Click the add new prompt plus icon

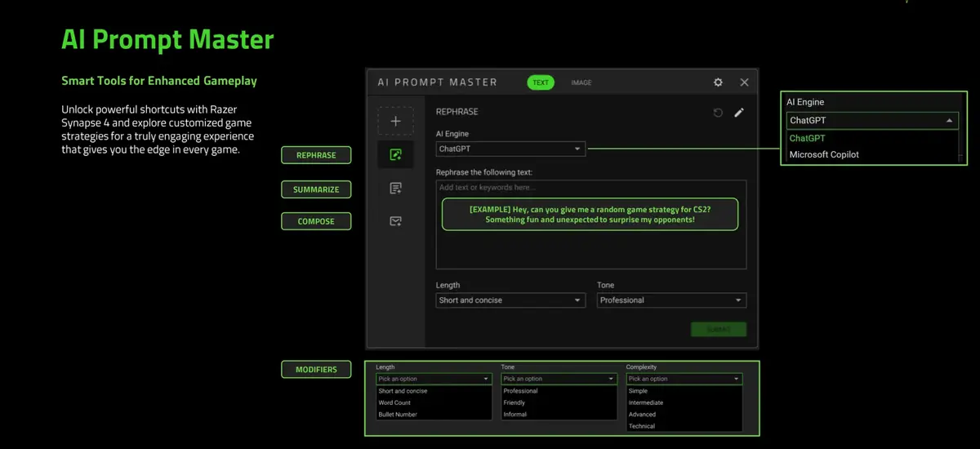[x=395, y=121]
